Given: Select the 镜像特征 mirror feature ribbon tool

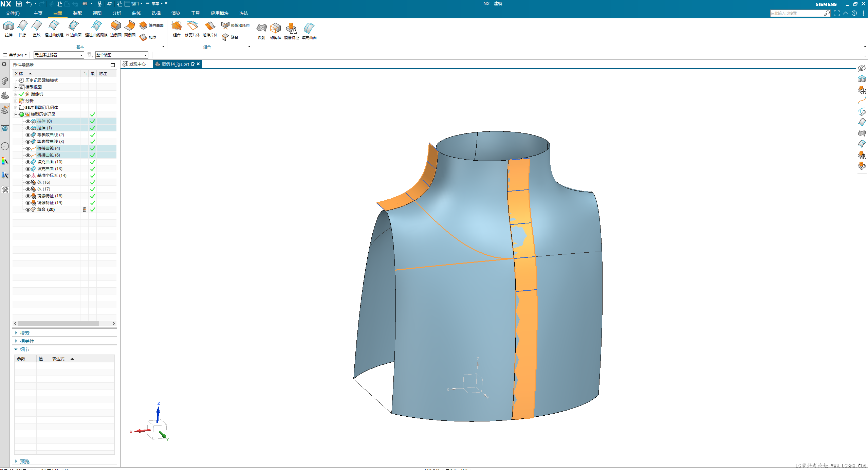Looking at the screenshot, I should [292, 31].
